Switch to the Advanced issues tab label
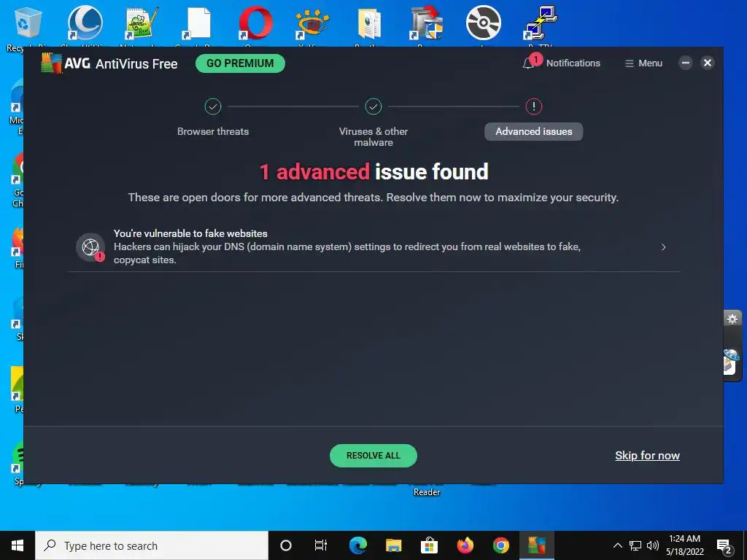 point(533,131)
